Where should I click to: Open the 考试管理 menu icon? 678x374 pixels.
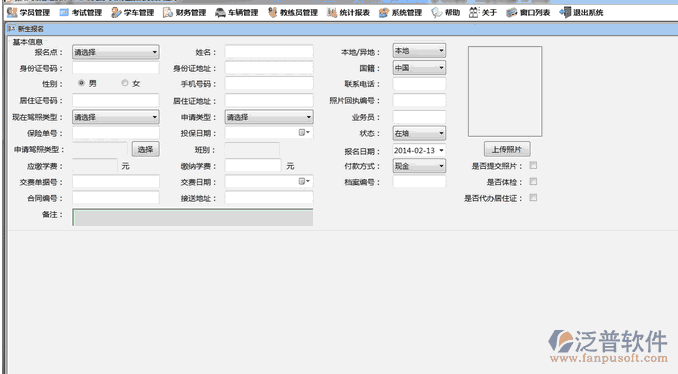pos(64,13)
